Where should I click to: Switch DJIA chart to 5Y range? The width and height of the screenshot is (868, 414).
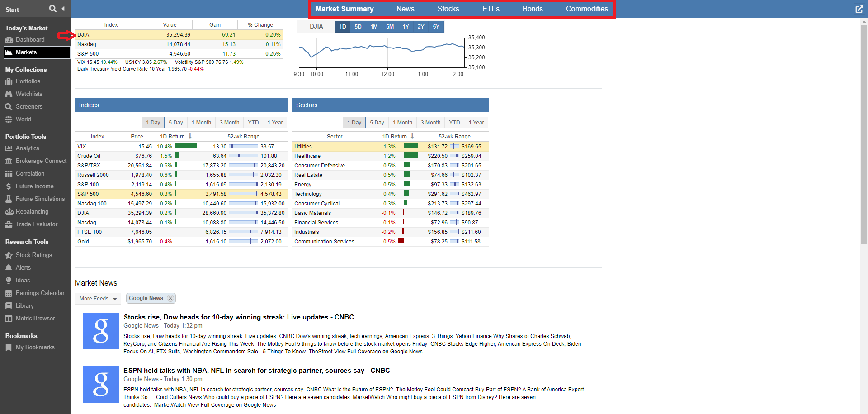[436, 27]
